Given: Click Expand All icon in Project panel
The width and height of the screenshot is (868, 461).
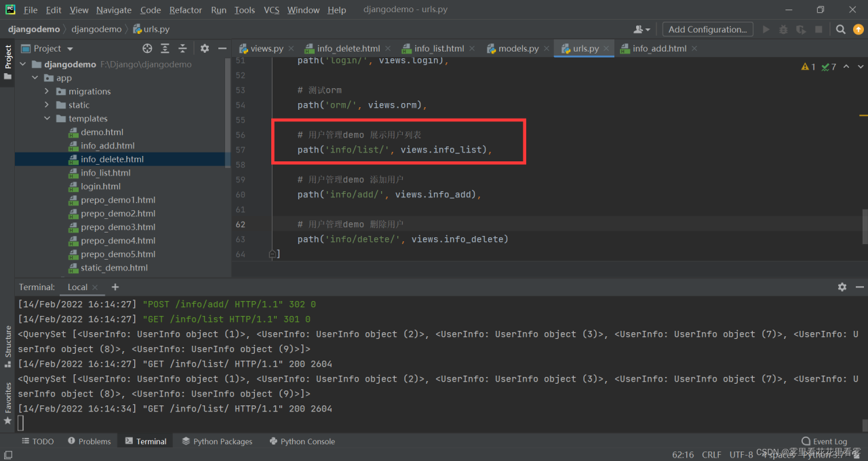Looking at the screenshot, I should (165, 48).
